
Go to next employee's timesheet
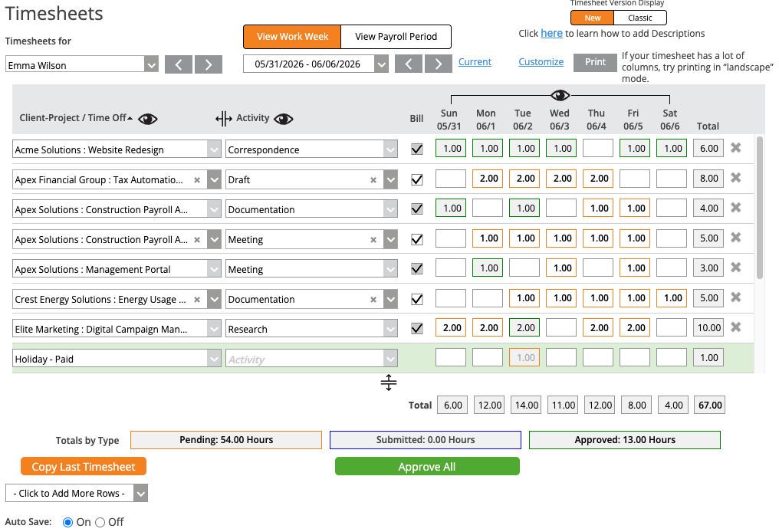click(x=208, y=64)
